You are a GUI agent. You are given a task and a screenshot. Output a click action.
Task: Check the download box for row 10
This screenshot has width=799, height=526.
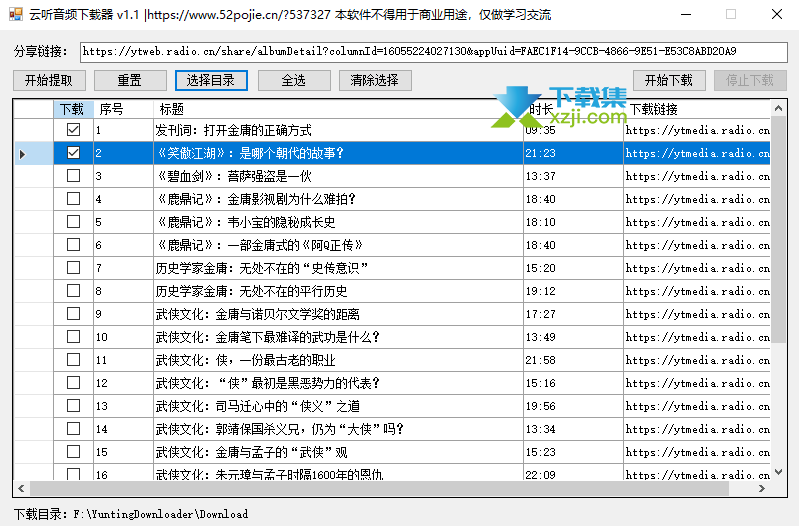[73, 336]
